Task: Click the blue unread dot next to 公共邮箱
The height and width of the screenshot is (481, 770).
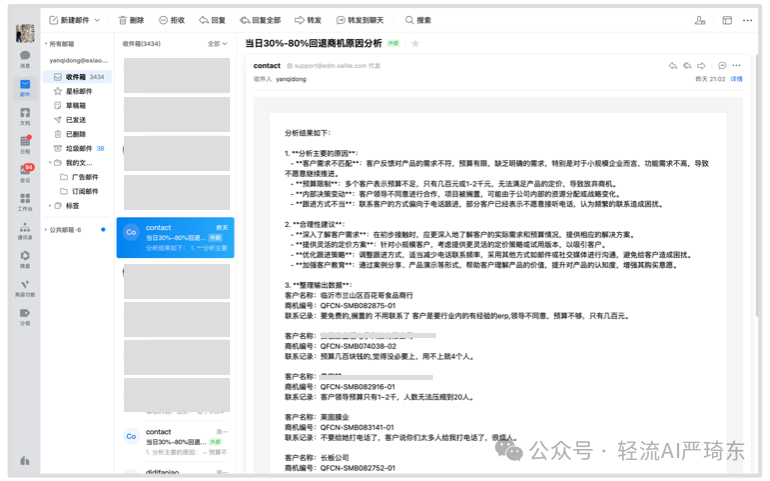Action: 103,229
